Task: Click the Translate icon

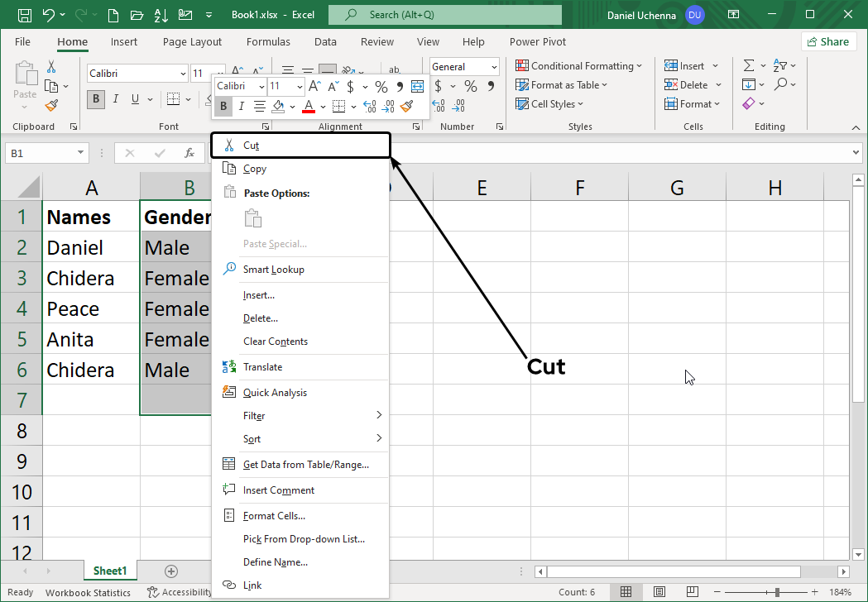Action: click(x=228, y=366)
